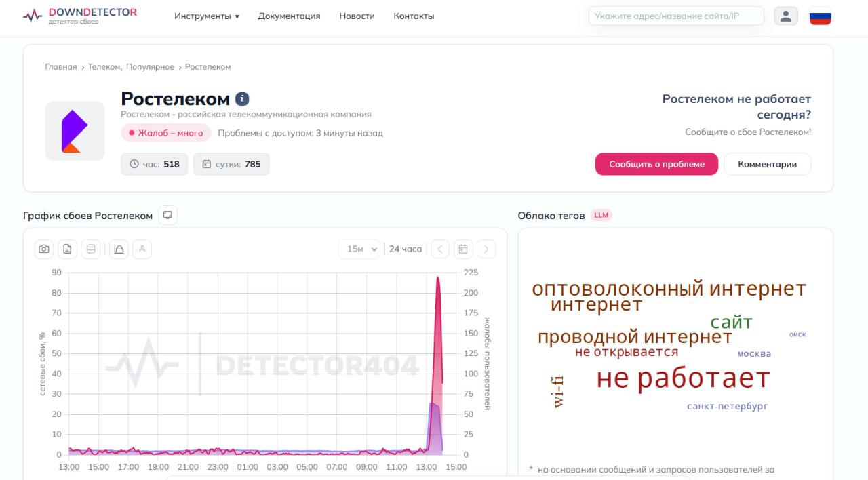868x480 pixels.
Task: Click the calendar icon in daily counter
Action: [x=206, y=164]
